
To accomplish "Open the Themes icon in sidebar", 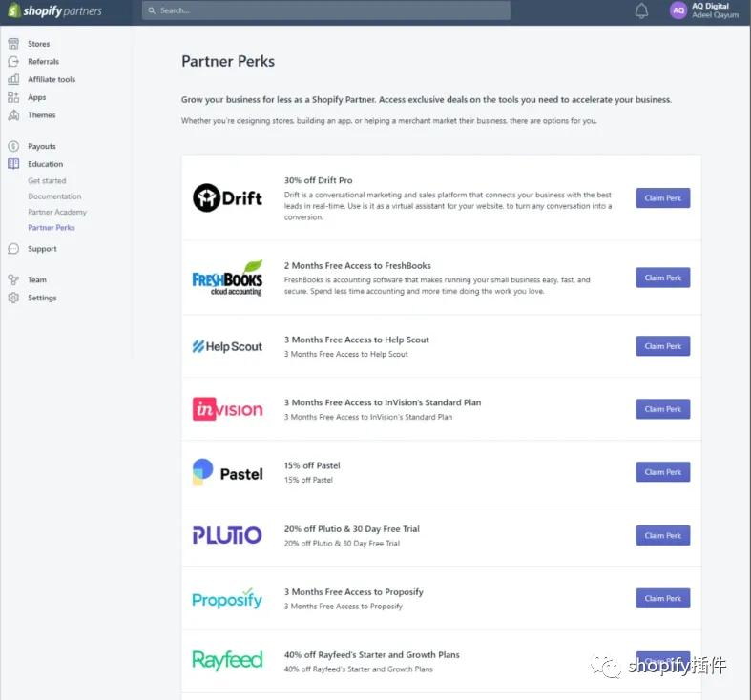I will point(13,114).
